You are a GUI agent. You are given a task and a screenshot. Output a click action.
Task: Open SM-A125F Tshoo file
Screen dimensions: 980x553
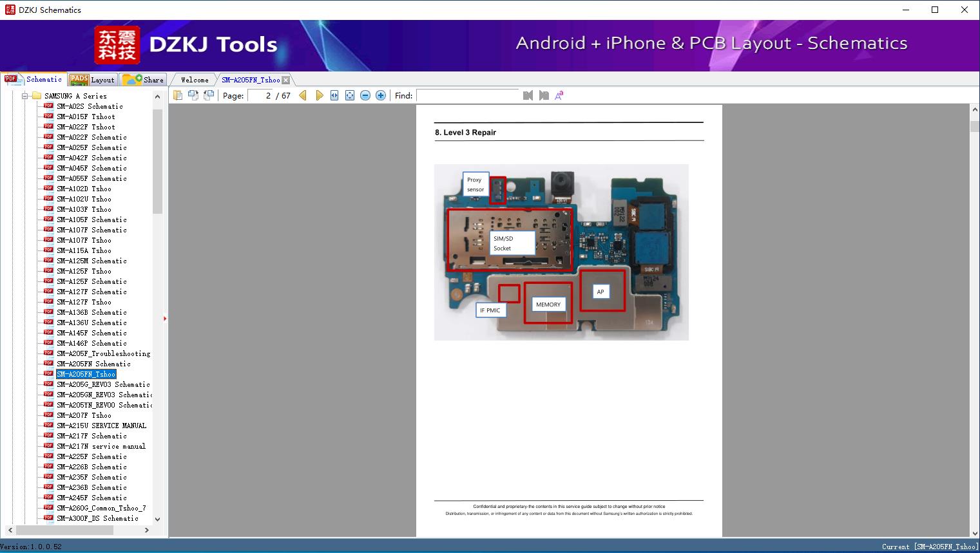pos(84,271)
